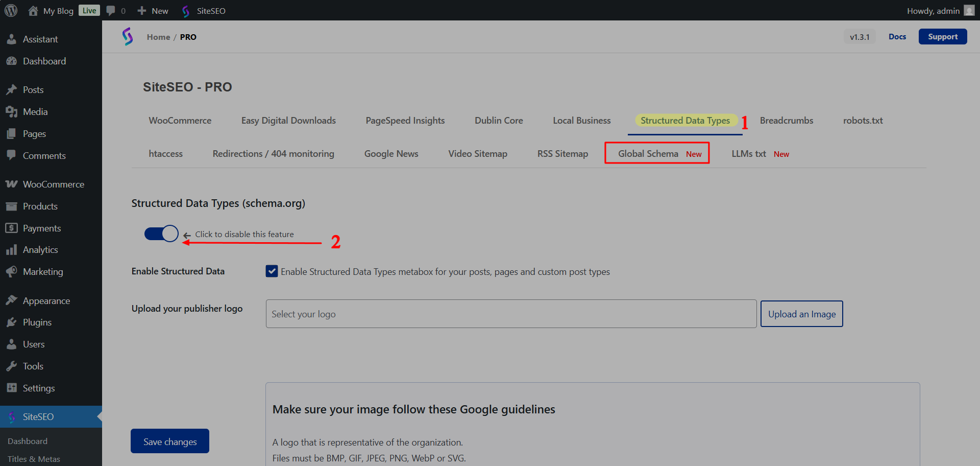The height and width of the screenshot is (466, 980).
Task: Click the Select your logo input field
Action: click(510, 314)
